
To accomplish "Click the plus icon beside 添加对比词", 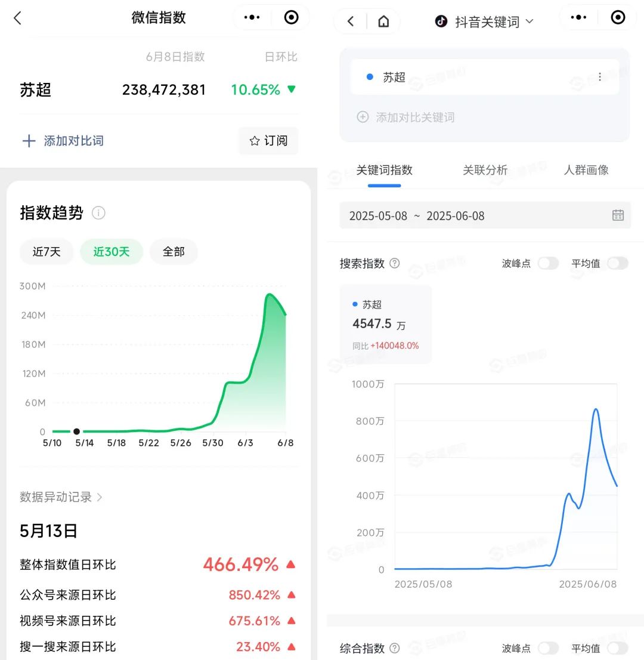I will [29, 141].
